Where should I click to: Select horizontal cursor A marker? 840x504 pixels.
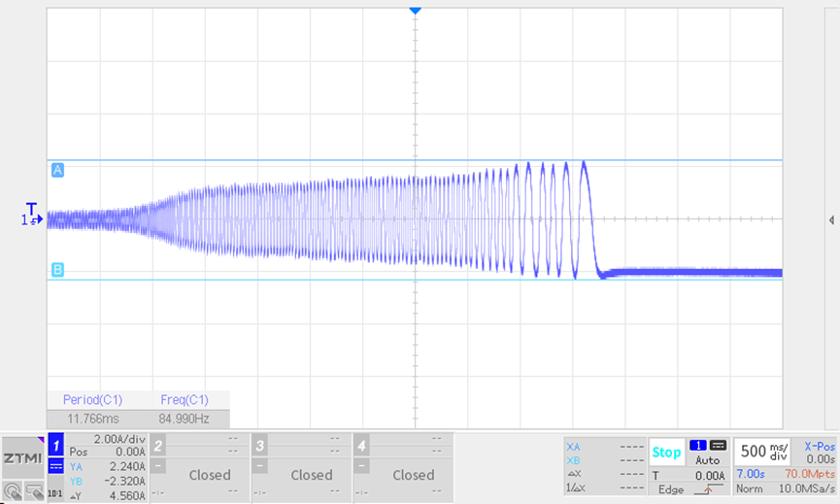[57, 170]
